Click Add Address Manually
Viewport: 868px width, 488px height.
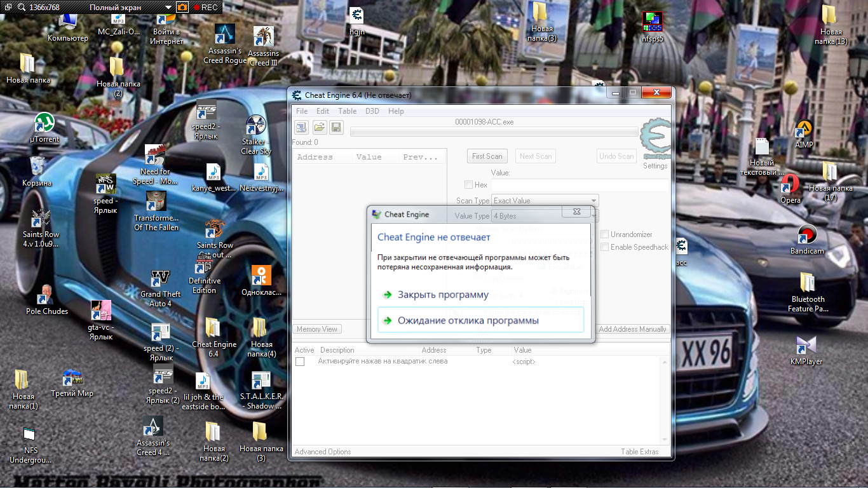[x=633, y=329]
